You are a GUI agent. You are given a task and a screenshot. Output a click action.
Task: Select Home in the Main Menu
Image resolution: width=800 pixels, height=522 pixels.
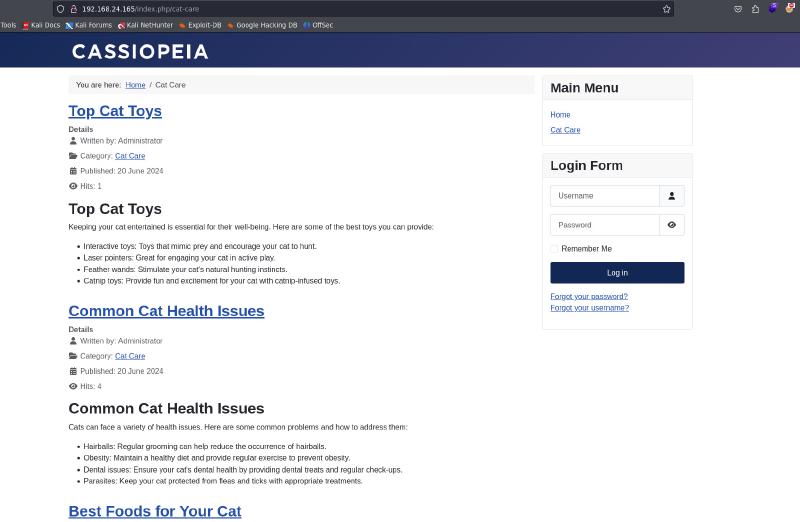pyautogui.click(x=560, y=115)
